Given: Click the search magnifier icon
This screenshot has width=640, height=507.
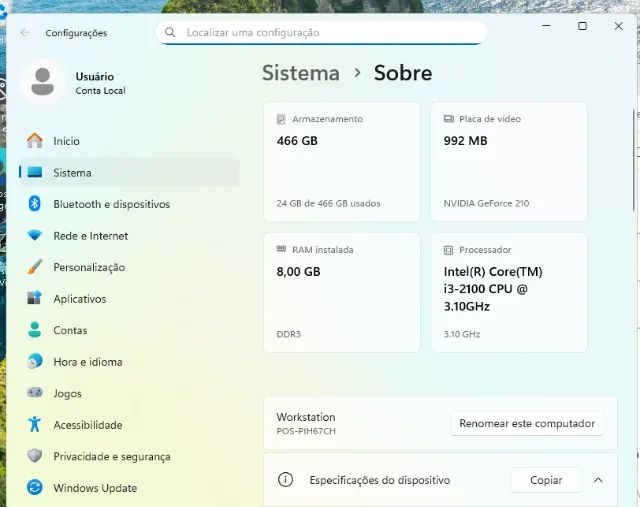Looking at the screenshot, I should 170,32.
